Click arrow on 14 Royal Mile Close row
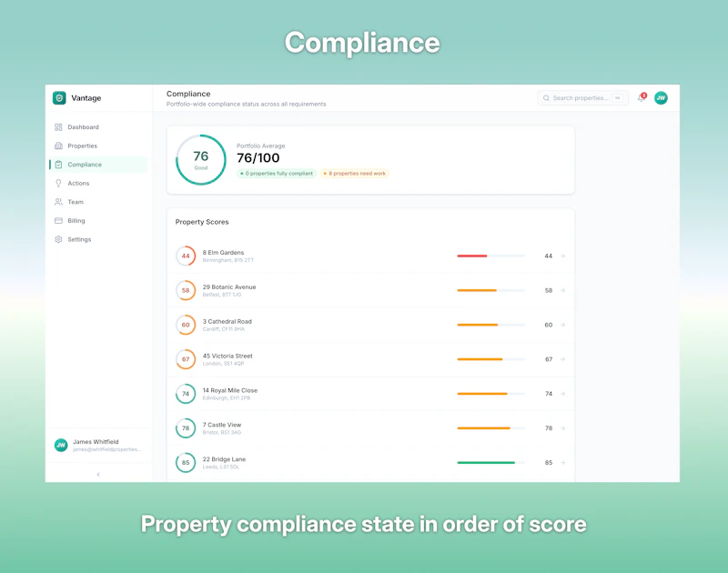 coord(562,394)
